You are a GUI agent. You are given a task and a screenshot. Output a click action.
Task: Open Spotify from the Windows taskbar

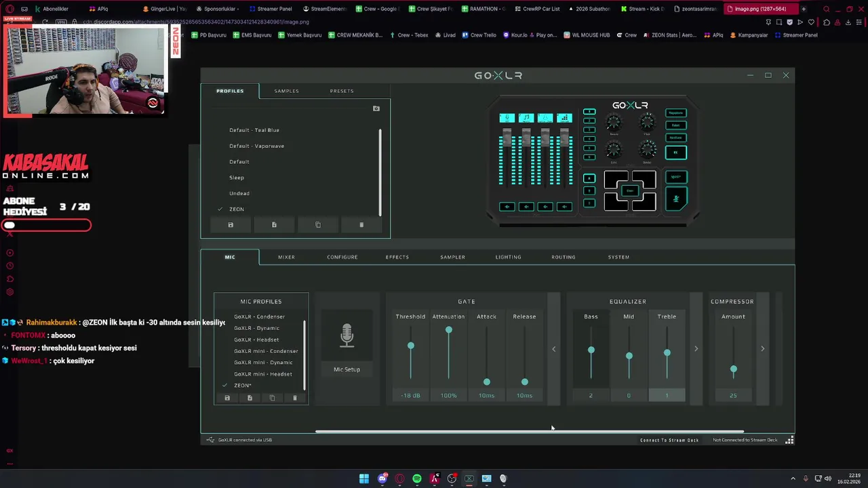417,479
